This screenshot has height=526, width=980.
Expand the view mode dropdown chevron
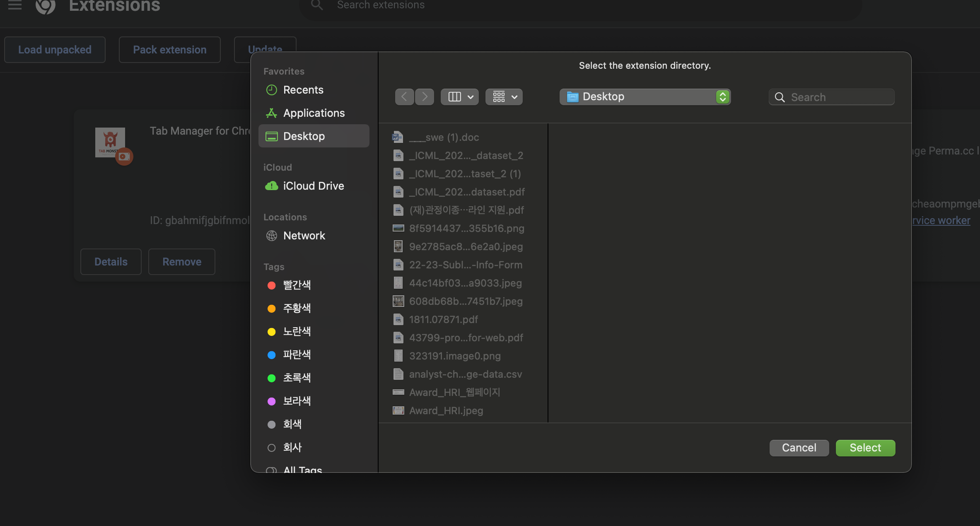(x=471, y=97)
